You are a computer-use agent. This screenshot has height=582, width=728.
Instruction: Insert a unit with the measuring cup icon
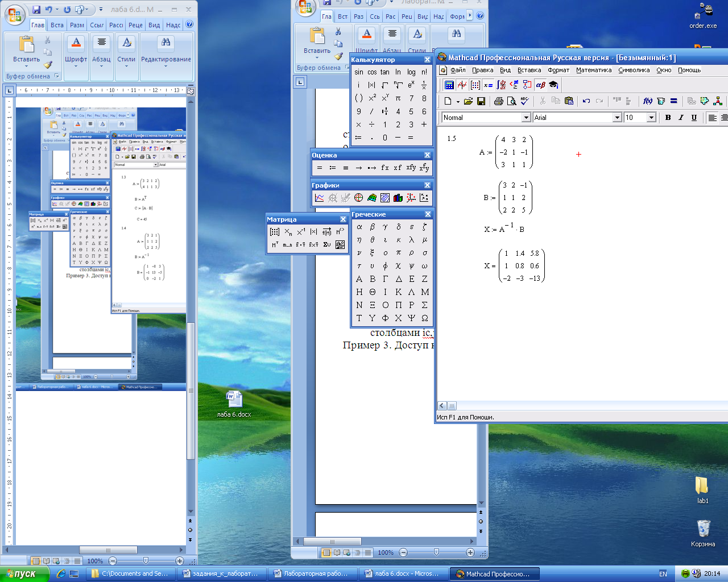click(661, 101)
